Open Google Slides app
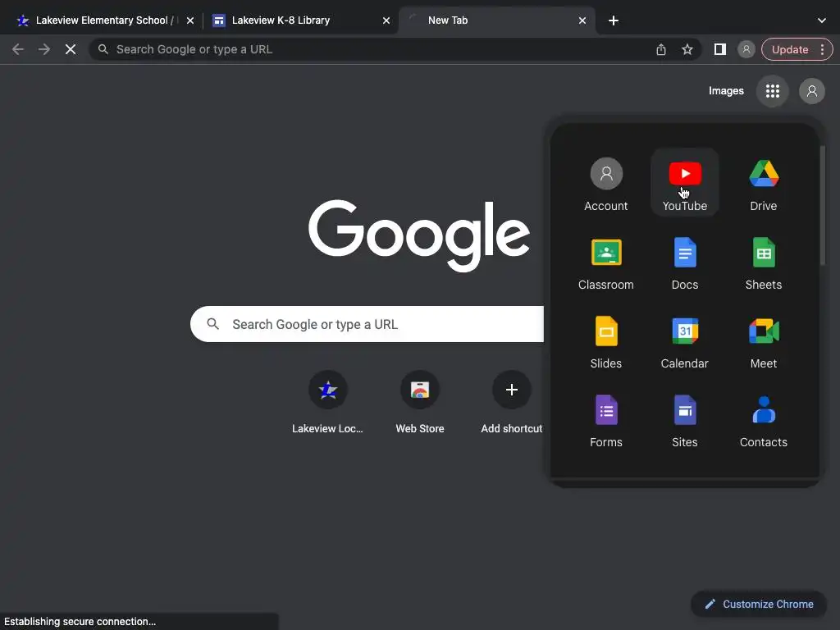 click(606, 340)
